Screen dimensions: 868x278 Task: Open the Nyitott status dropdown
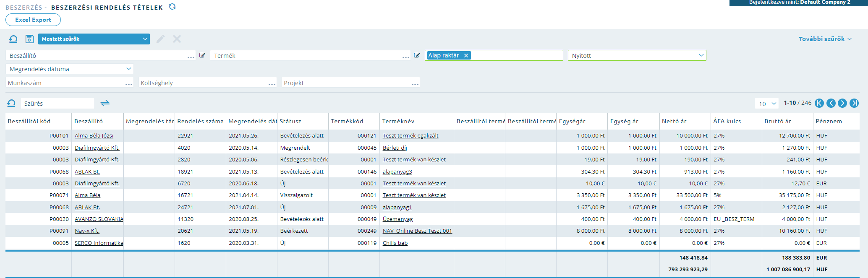click(637, 55)
